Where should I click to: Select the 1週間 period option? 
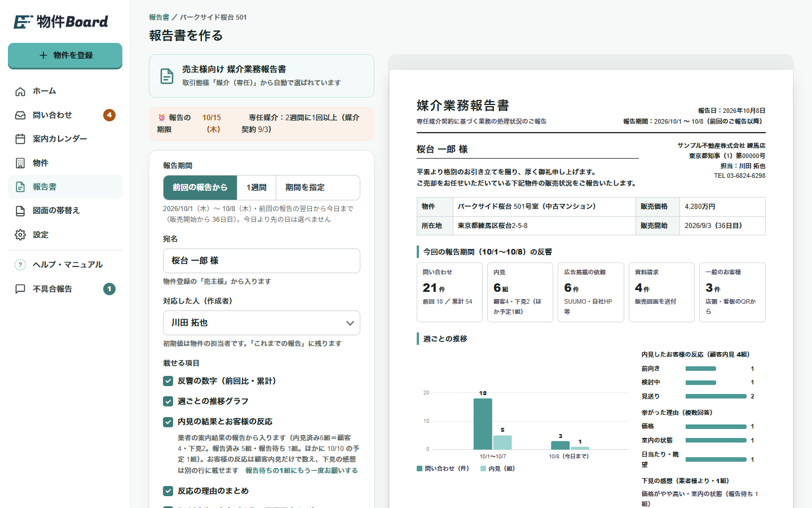(257, 187)
